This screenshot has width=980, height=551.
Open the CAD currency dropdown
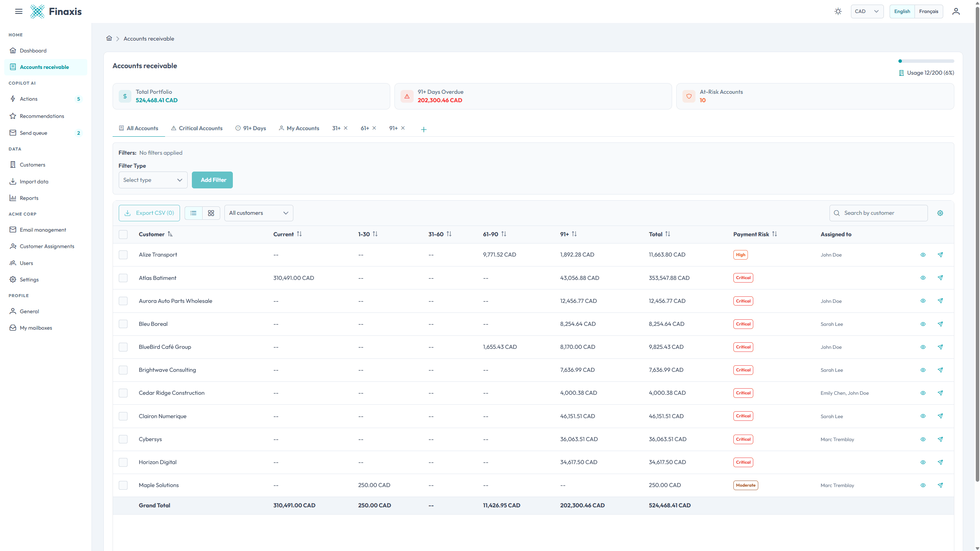click(x=867, y=11)
